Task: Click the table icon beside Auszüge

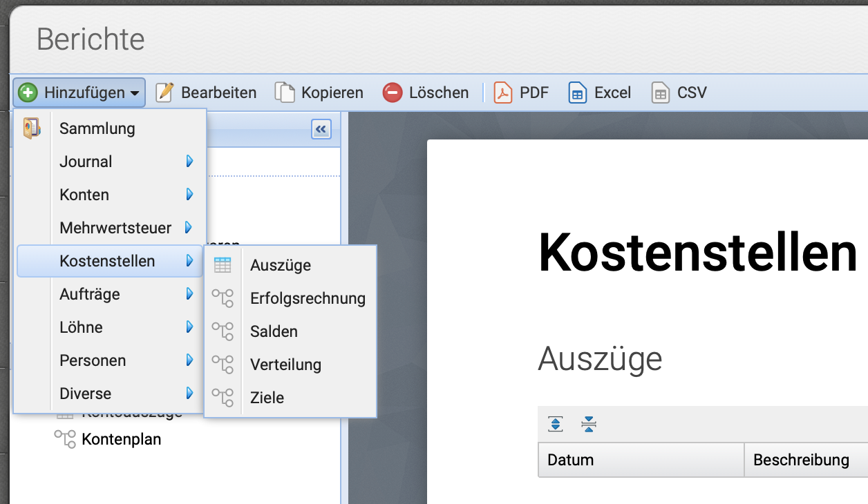Action: click(223, 265)
